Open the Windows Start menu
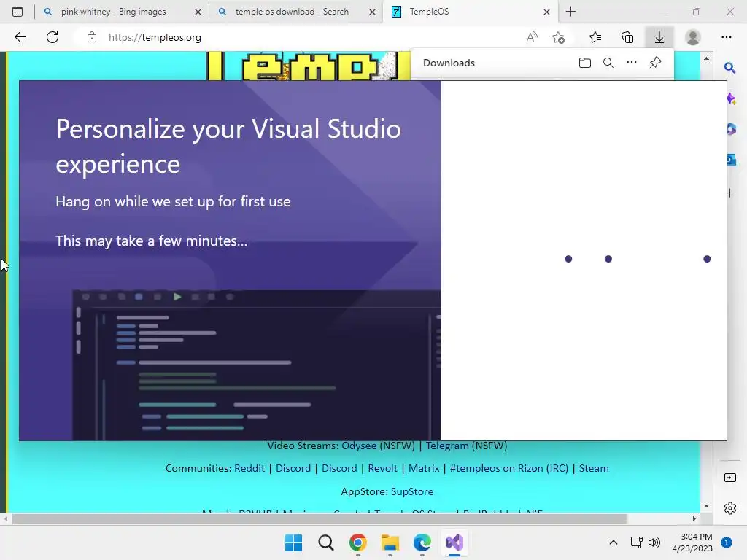 [293, 542]
